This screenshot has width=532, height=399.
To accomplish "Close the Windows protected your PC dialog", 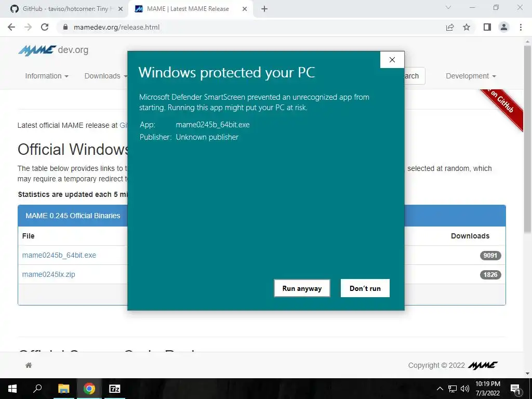I will pyautogui.click(x=392, y=60).
